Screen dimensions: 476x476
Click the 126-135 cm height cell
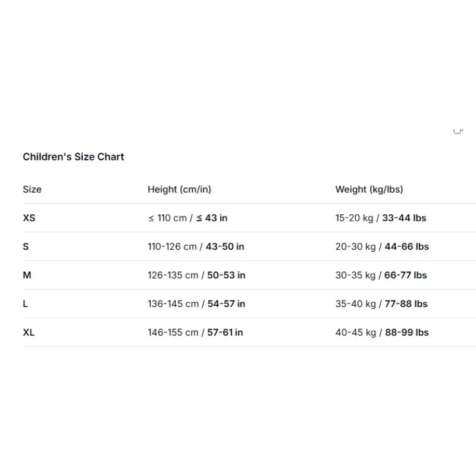click(196, 275)
